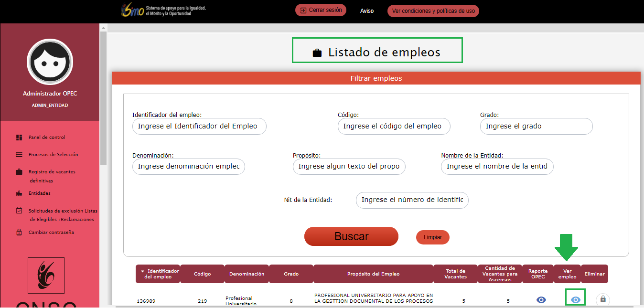The height and width of the screenshot is (308, 644).
Task: Open Reporte OPEC eye icon for job 136989
Action: 541,299
